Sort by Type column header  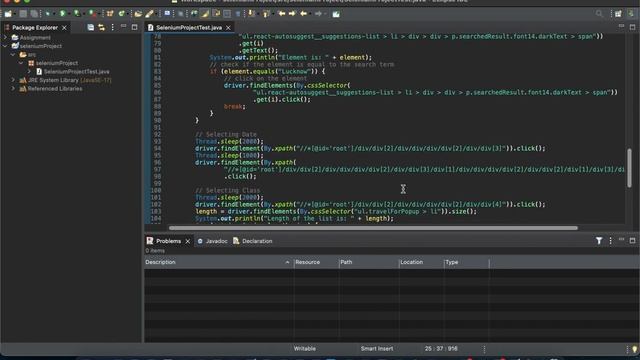pyautogui.click(x=466, y=262)
